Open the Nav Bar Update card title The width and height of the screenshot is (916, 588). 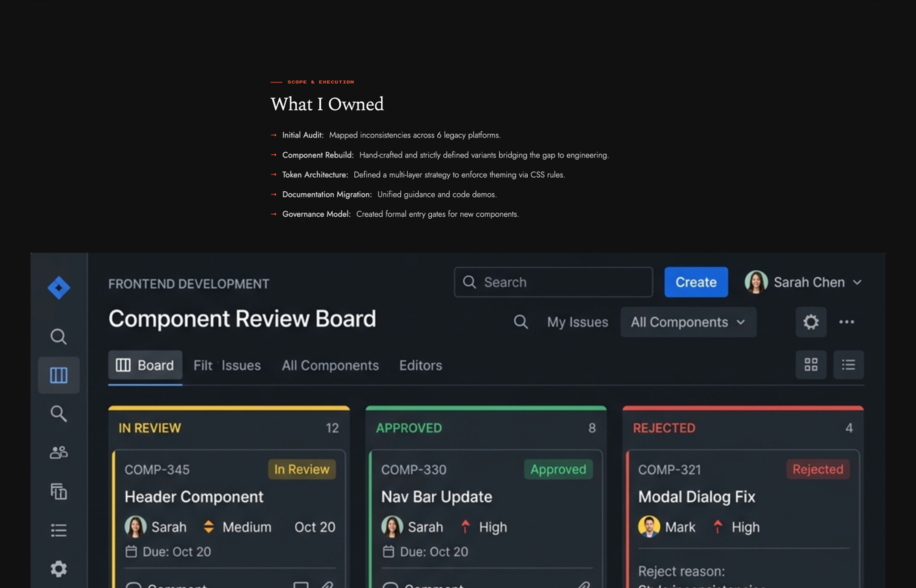(436, 497)
